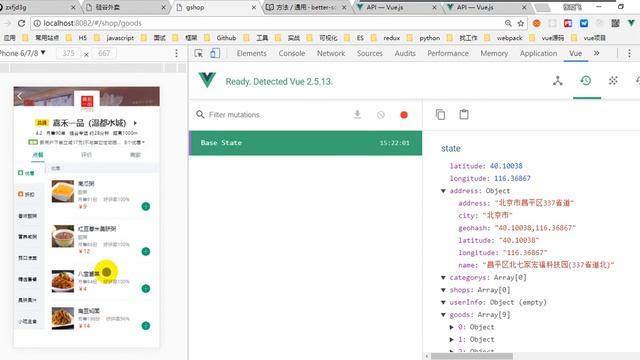Image resolution: width=640 pixels, height=360 pixels.
Task: Click the 南瓜粥 food thumbnail
Action: coord(63,191)
